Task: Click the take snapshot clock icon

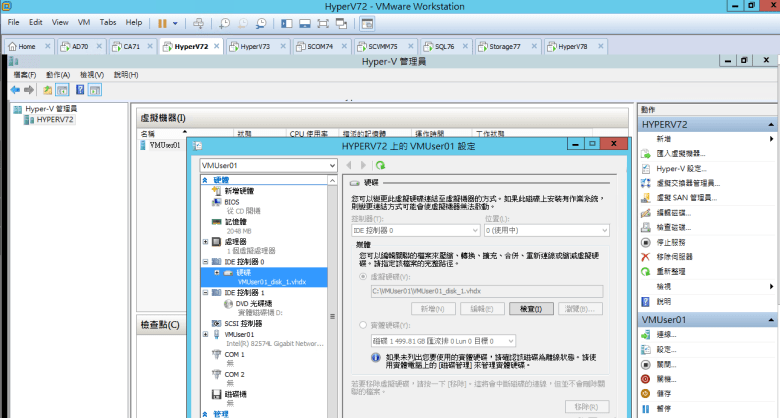Action: (x=225, y=21)
